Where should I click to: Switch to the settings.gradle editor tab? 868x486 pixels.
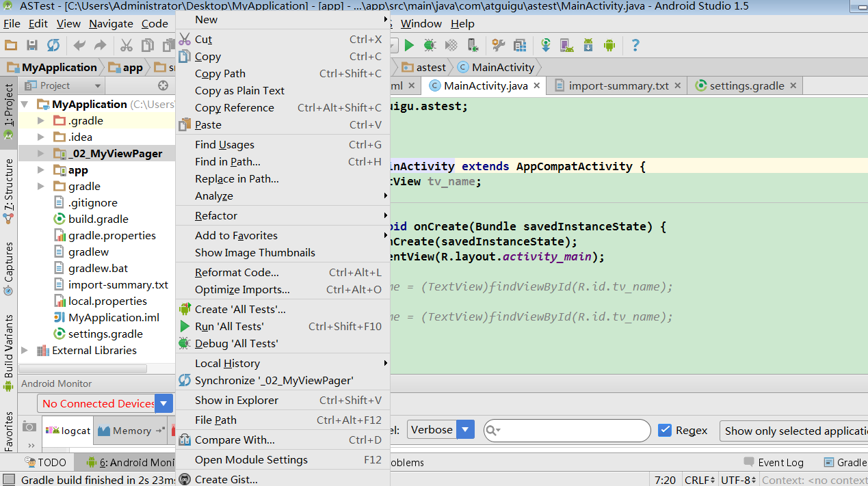coord(746,85)
